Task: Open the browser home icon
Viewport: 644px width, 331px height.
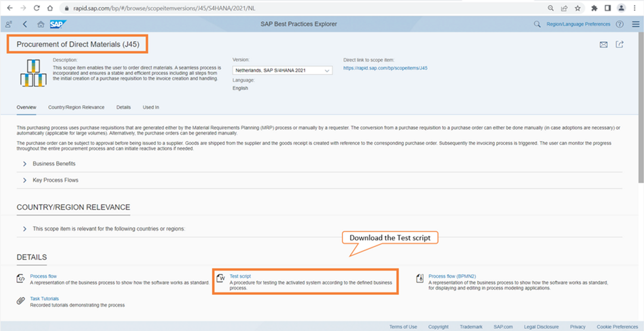Action: tap(50, 8)
